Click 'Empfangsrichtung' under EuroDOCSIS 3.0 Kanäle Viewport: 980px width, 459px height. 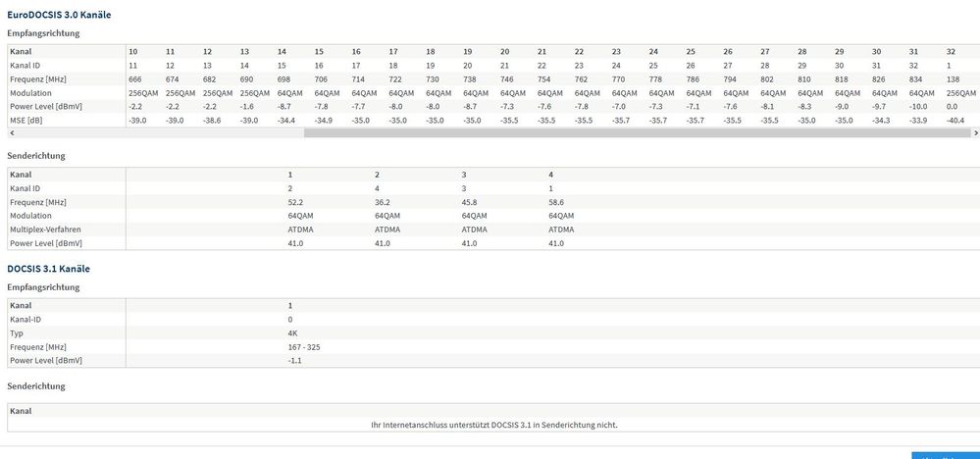[43, 33]
